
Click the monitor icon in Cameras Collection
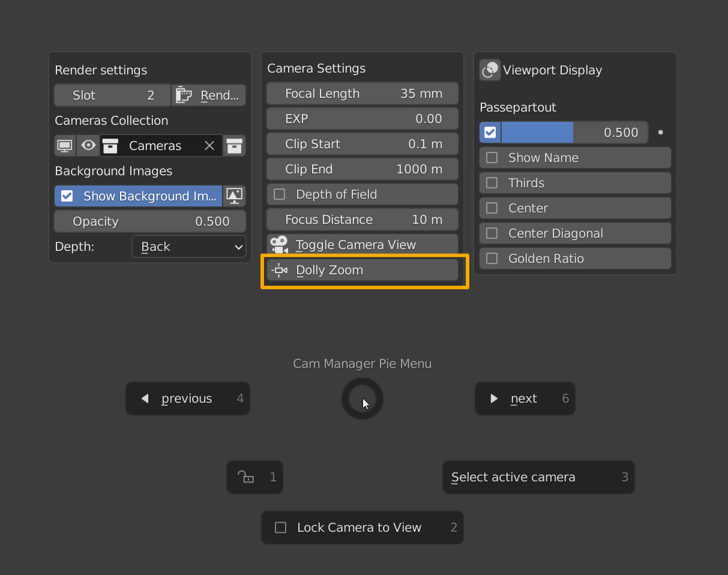(65, 146)
